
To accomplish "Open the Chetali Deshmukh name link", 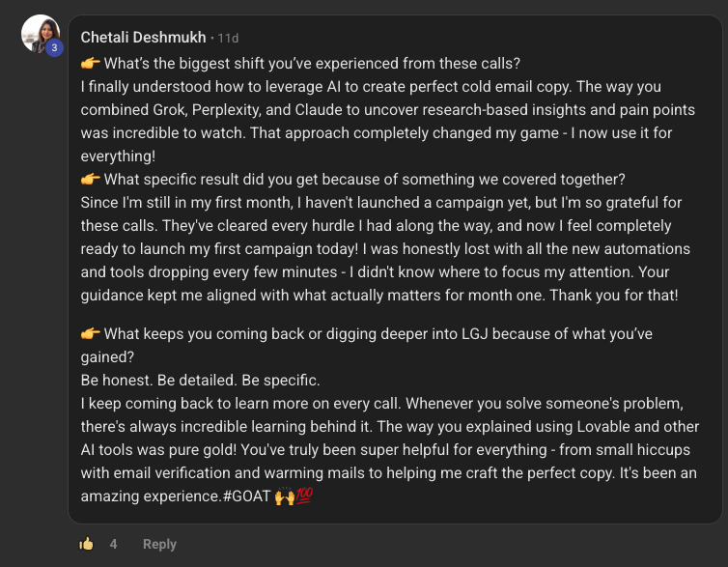I will [143, 38].
